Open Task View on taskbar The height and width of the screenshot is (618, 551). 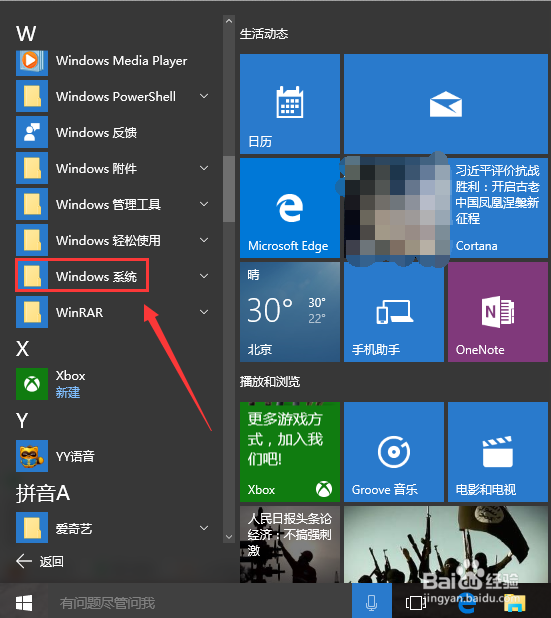coord(416,603)
